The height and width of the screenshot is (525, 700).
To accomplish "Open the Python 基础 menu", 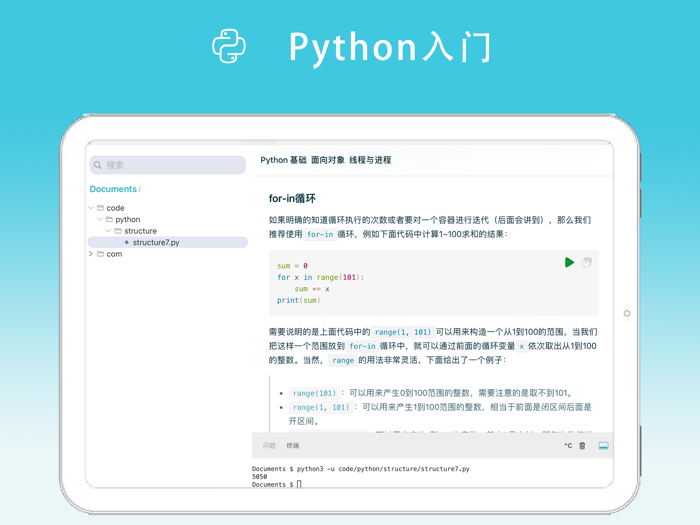I will (x=283, y=160).
